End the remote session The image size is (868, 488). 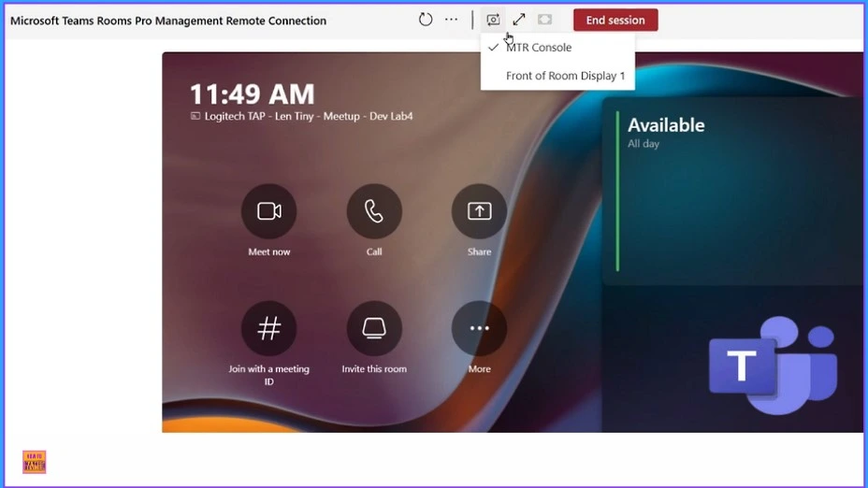click(x=615, y=20)
